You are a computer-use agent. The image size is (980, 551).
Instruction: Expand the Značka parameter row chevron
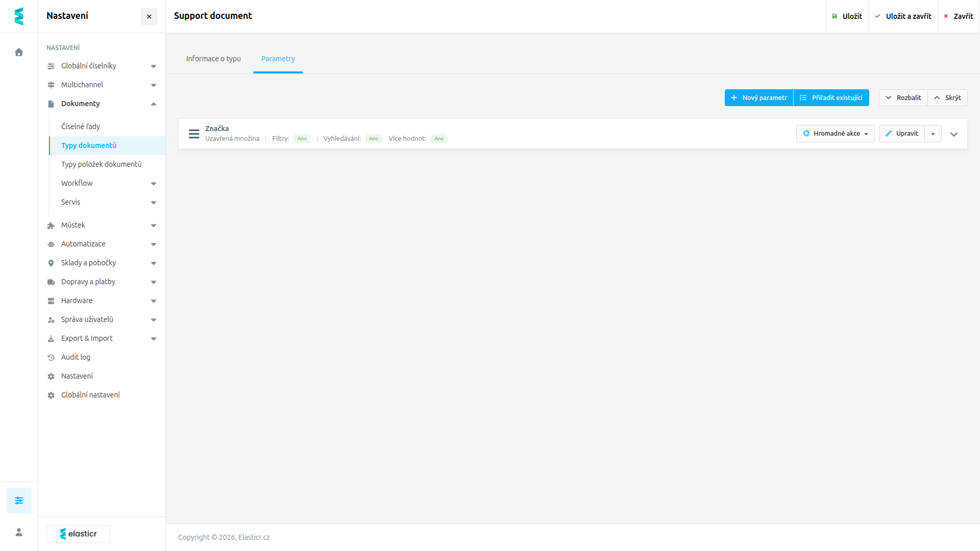(x=954, y=134)
